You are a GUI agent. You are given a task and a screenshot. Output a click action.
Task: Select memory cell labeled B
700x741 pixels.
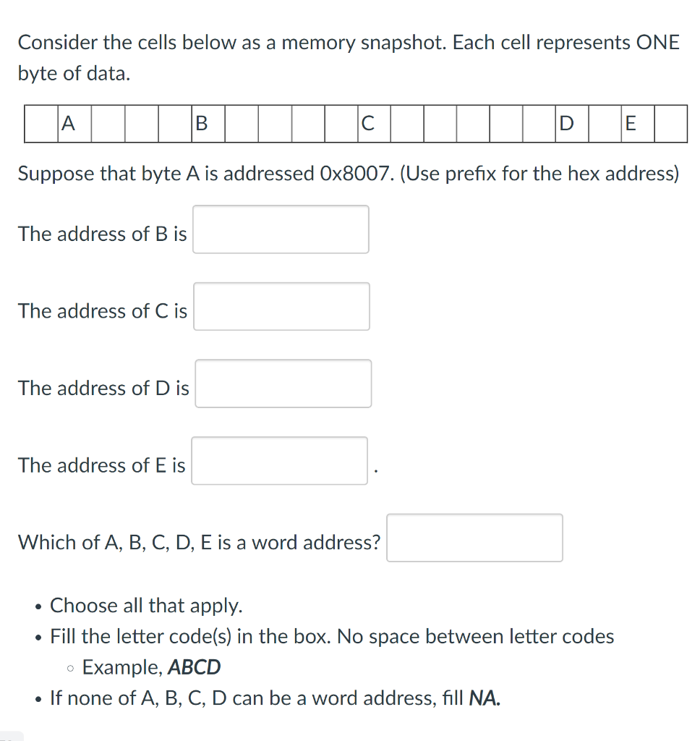pyautogui.click(x=208, y=124)
